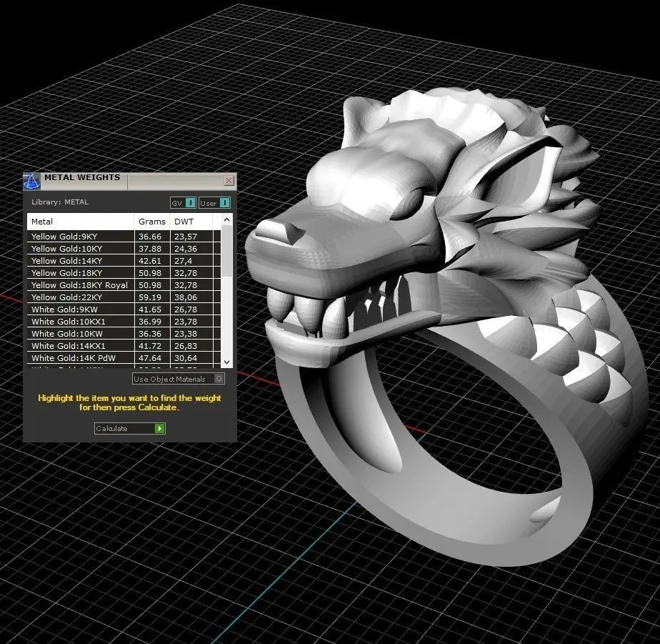Click the 23,57 DWT value
The width and height of the screenshot is (660, 644).
pos(186,237)
